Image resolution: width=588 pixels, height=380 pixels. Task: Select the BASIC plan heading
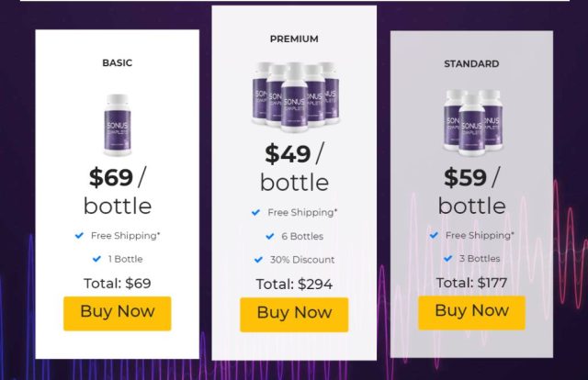118,63
